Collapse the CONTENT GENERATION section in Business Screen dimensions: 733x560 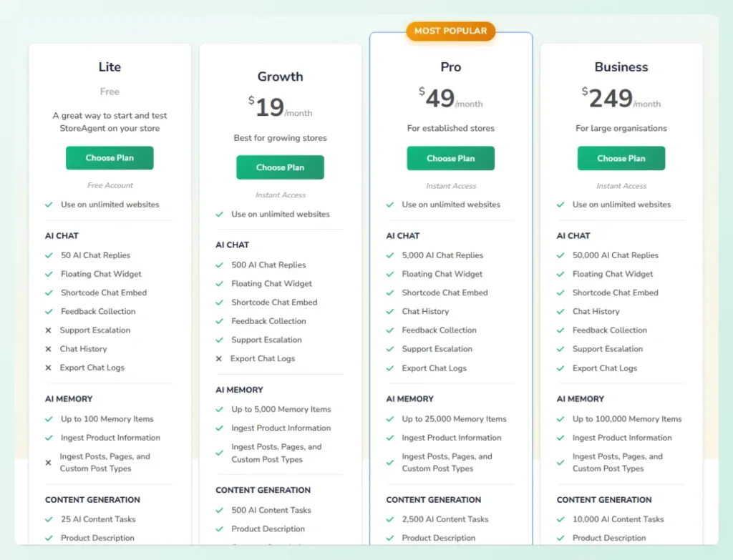tap(603, 500)
